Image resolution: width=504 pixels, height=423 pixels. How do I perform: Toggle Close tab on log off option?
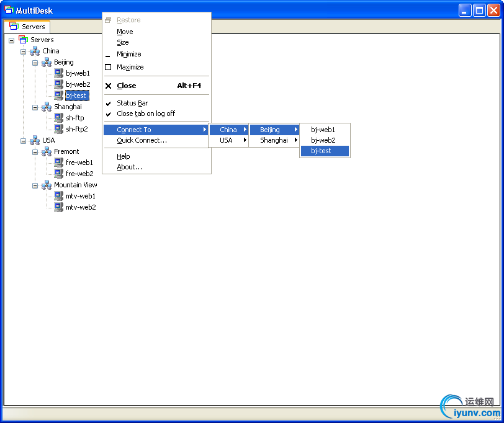(x=157, y=114)
